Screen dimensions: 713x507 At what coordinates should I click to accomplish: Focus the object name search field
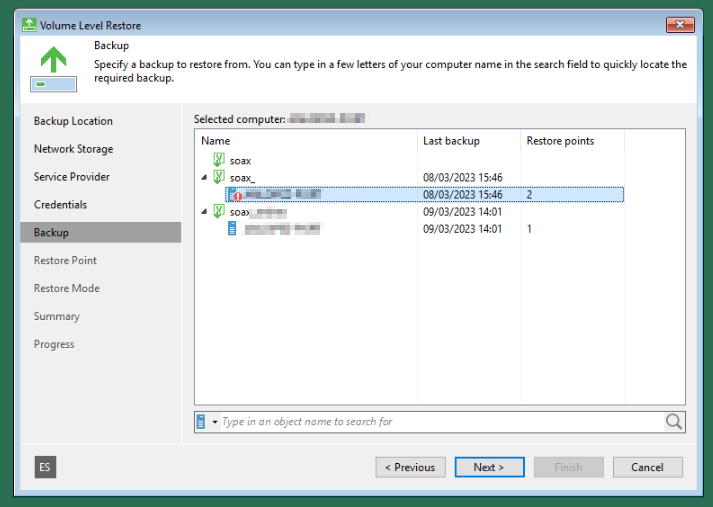tap(440, 422)
